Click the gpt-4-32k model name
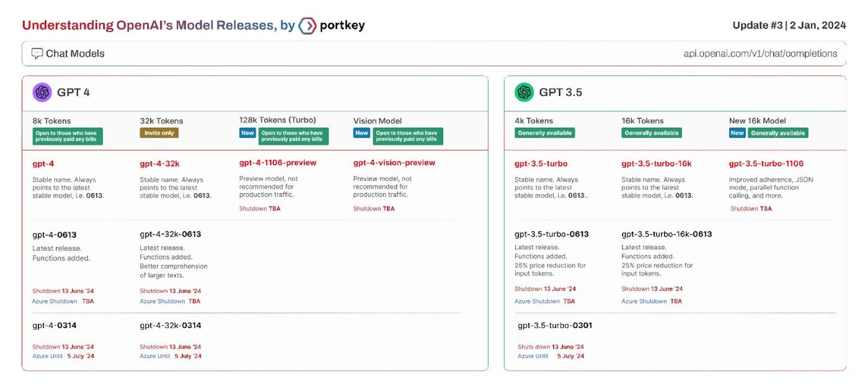Screen dimensions: 868x387 (x=160, y=163)
